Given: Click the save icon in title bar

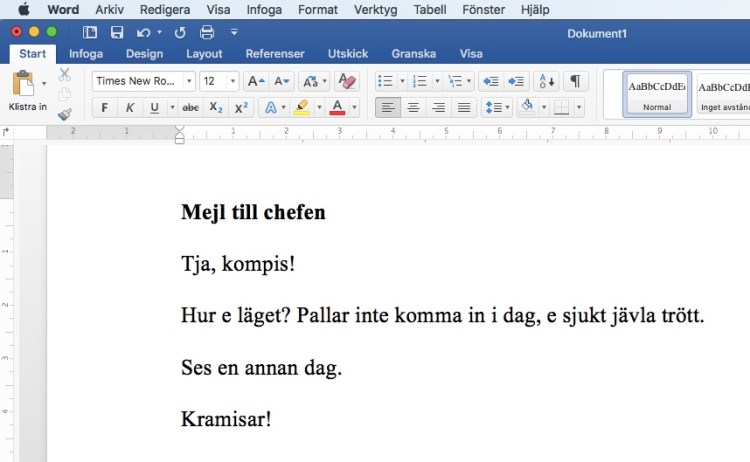Looking at the screenshot, I should (117, 32).
